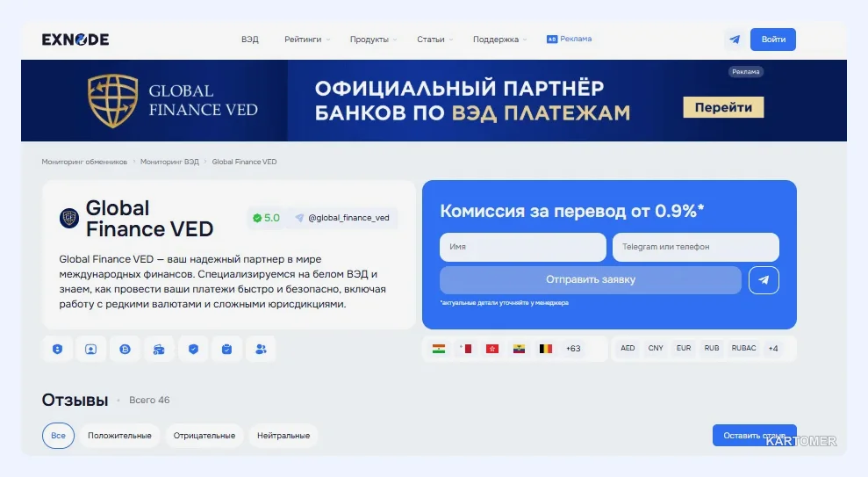The height and width of the screenshot is (477, 868).
Task: Select the Нейтральные reviews filter
Action: pyautogui.click(x=283, y=436)
